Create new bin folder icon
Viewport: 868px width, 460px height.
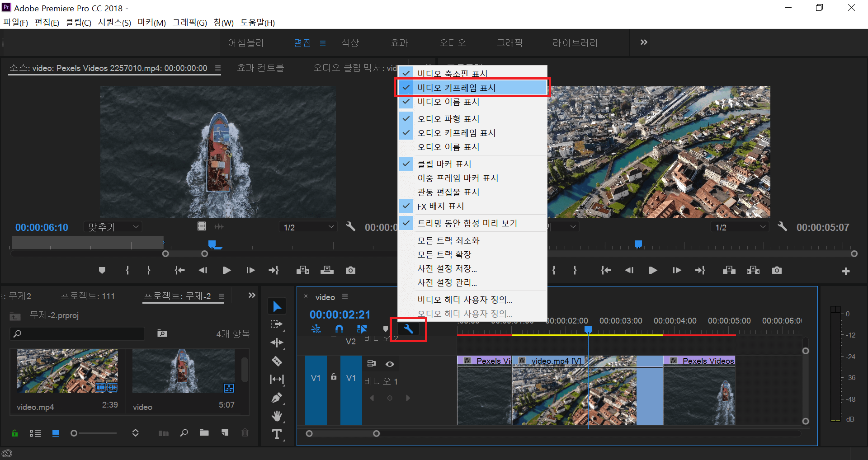point(204,433)
